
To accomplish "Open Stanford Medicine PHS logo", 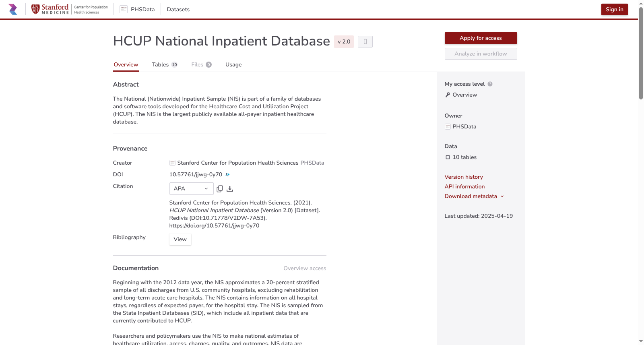I will [x=70, y=9].
